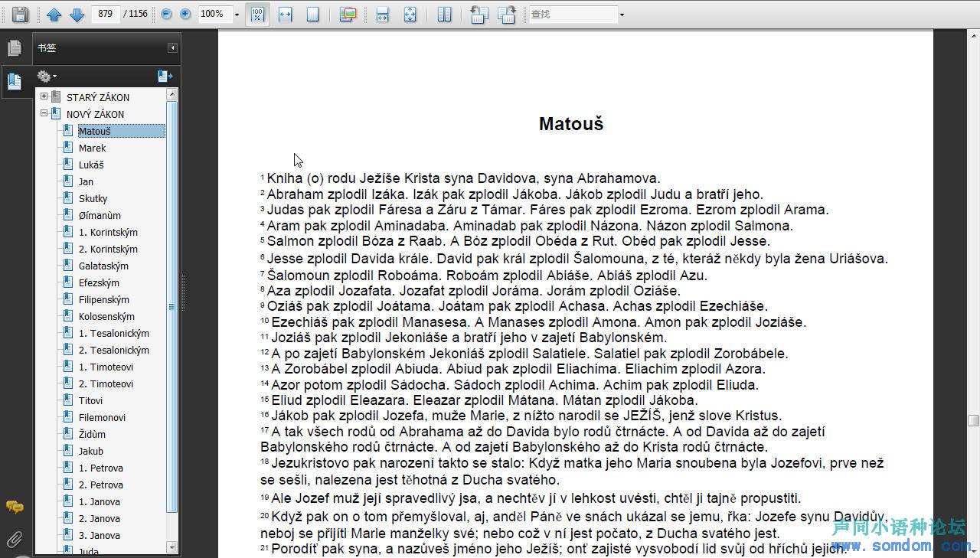
Task: Zoom in with the plus button
Action: (x=185, y=14)
